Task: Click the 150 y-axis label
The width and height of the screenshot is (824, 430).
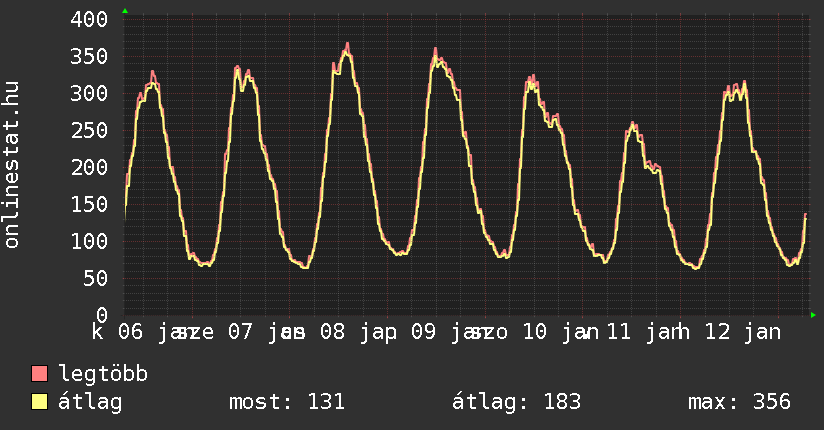Action: 90,204
